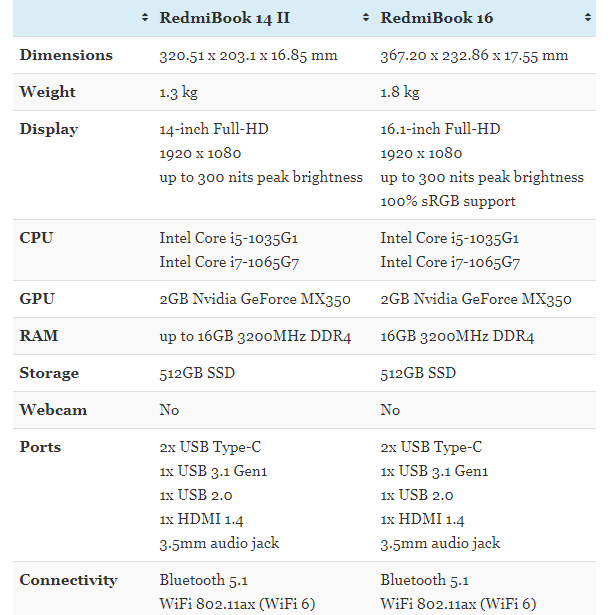Click the Connectivity row label
The width and height of the screenshot is (611, 615).
(x=68, y=580)
